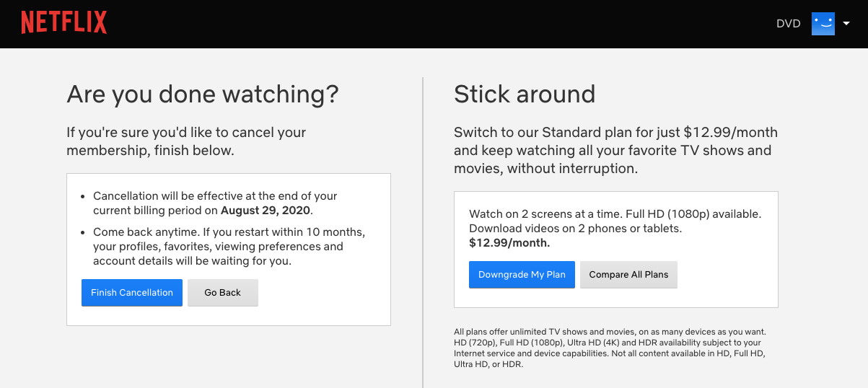Click the 'If you're sure' cancel subheading
868x388 pixels.
click(186, 141)
